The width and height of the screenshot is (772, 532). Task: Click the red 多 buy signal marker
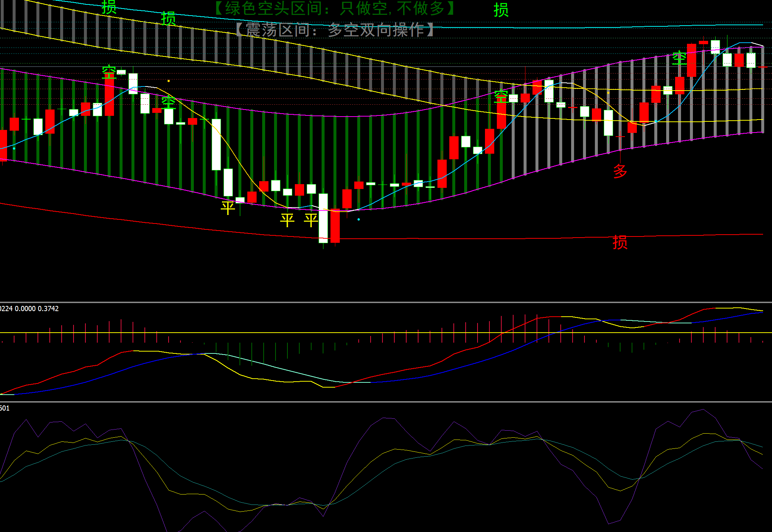click(620, 171)
